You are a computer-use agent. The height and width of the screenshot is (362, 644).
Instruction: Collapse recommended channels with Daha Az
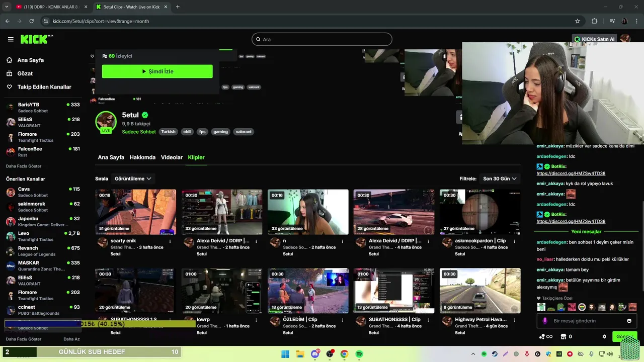pos(71,339)
